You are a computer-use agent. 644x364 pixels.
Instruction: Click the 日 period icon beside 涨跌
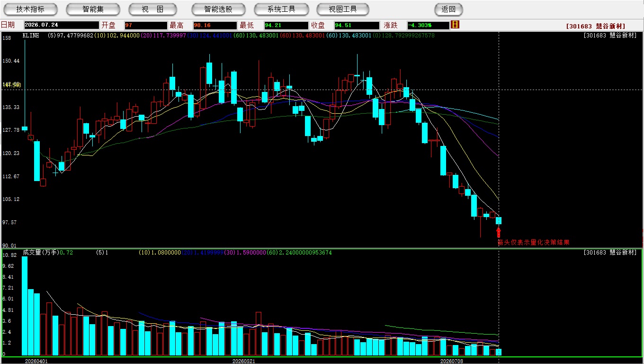pyautogui.click(x=455, y=25)
